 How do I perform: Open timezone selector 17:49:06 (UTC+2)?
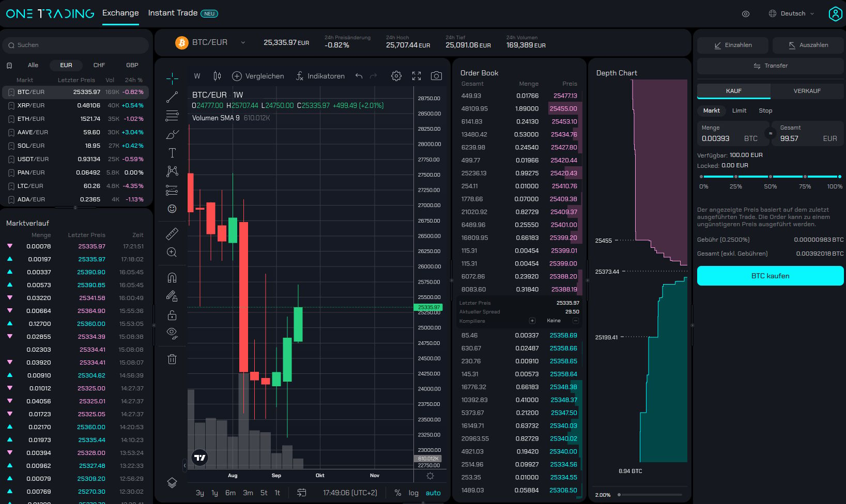350,493
